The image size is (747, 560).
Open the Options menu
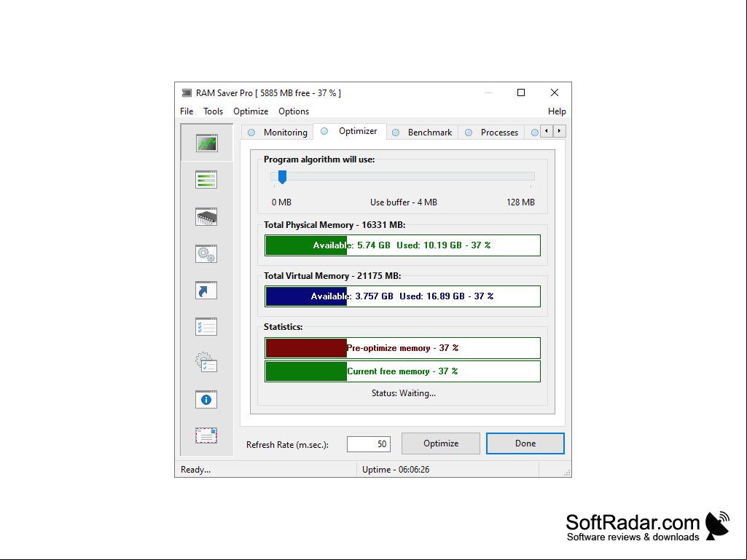294,111
